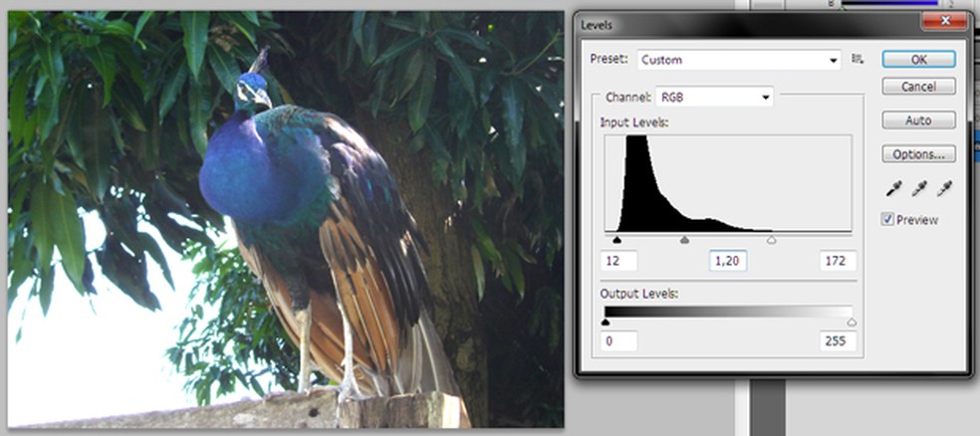
Task: Click the output levels gradient bar
Action: coord(728,312)
